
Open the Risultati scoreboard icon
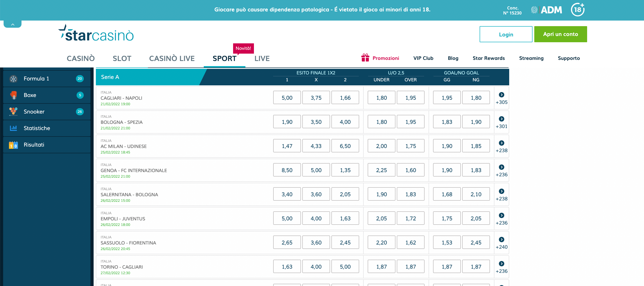tap(13, 145)
